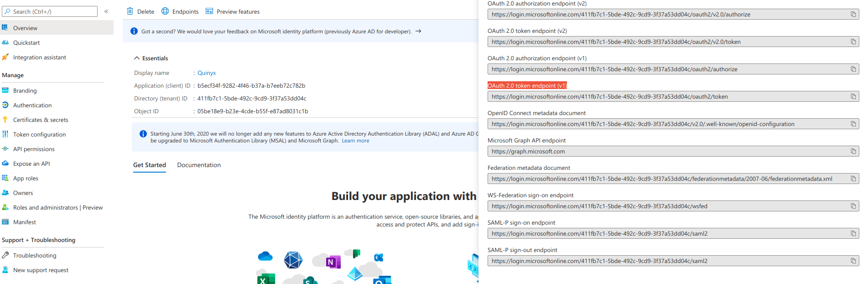Open API permissions page

click(x=34, y=149)
